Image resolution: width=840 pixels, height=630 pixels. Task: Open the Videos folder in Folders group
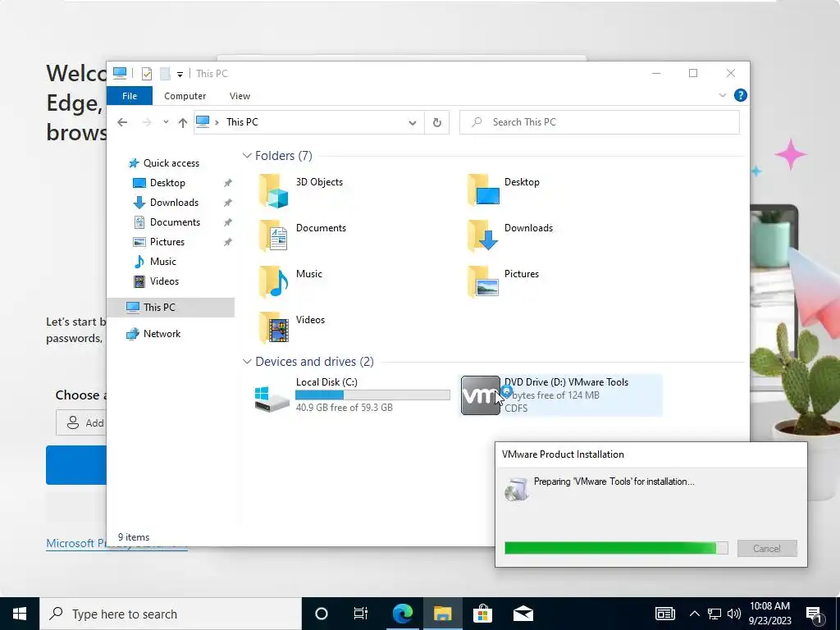[273, 327]
